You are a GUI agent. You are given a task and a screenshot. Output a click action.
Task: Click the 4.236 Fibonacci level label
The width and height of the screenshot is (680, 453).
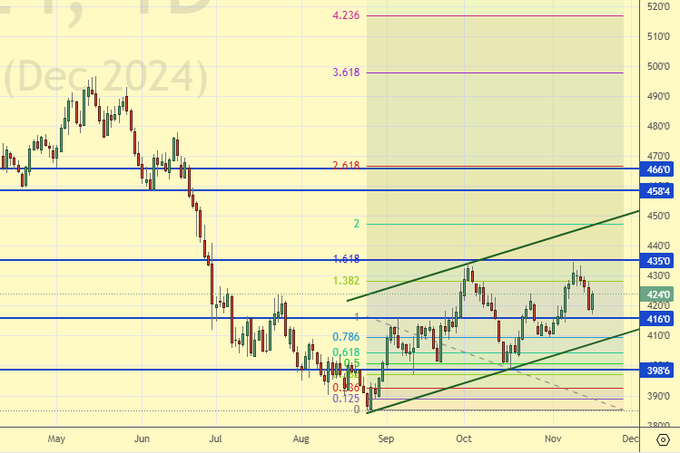[x=346, y=16]
